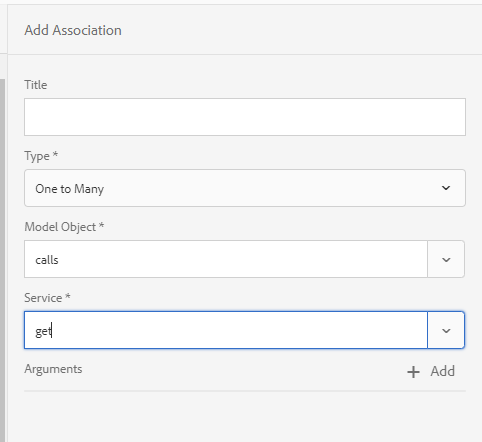This screenshot has height=442, width=482.
Task: Open the Type dropdown chevron
Action: point(446,188)
